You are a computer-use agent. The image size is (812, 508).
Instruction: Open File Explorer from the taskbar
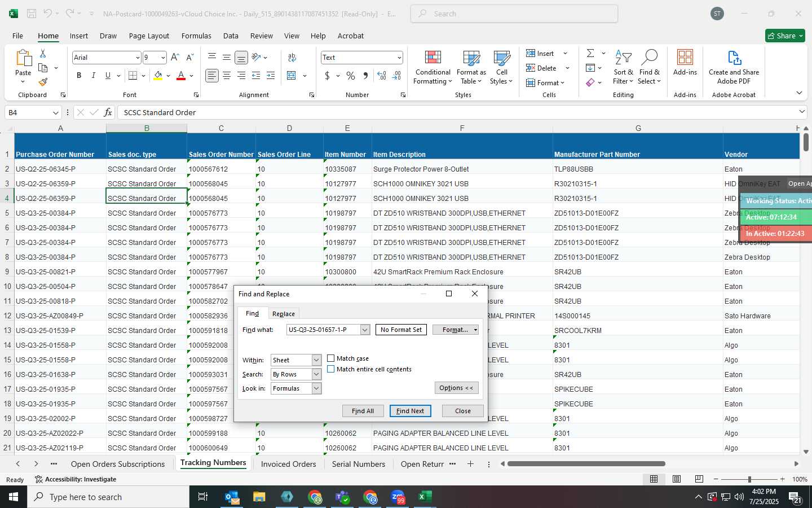(259, 497)
